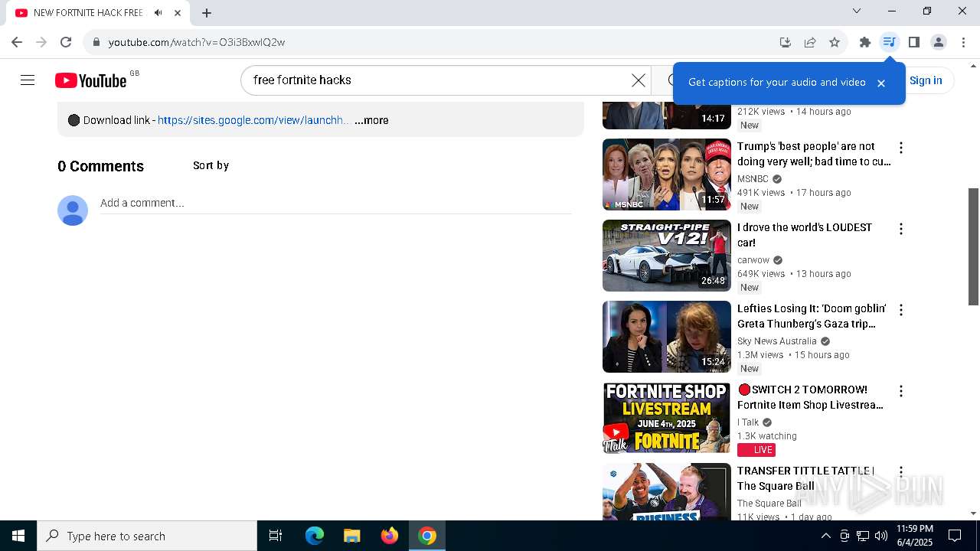
Task: Open options for the LOUDEST car video
Action: [x=901, y=229]
